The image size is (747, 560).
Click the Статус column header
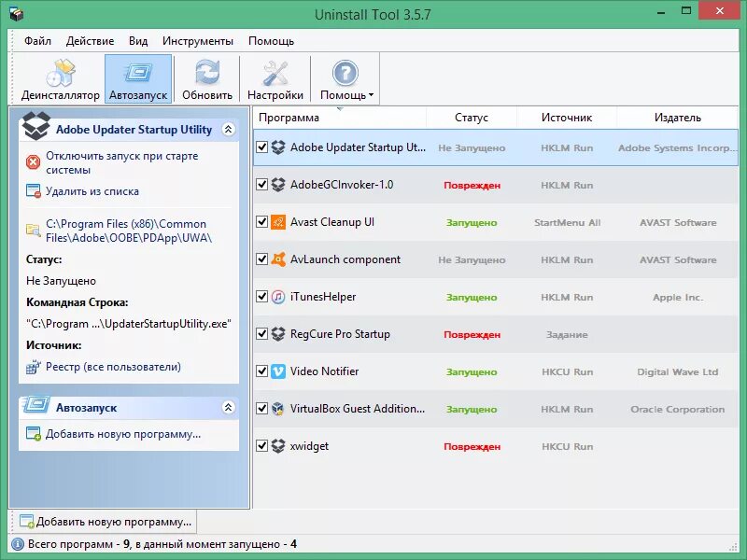tap(472, 118)
